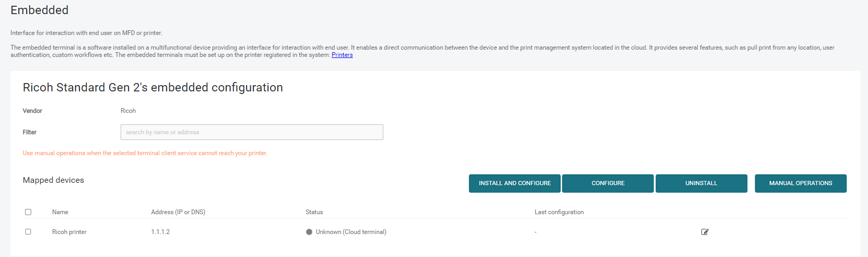Click the Mapped devices heading

click(53, 180)
